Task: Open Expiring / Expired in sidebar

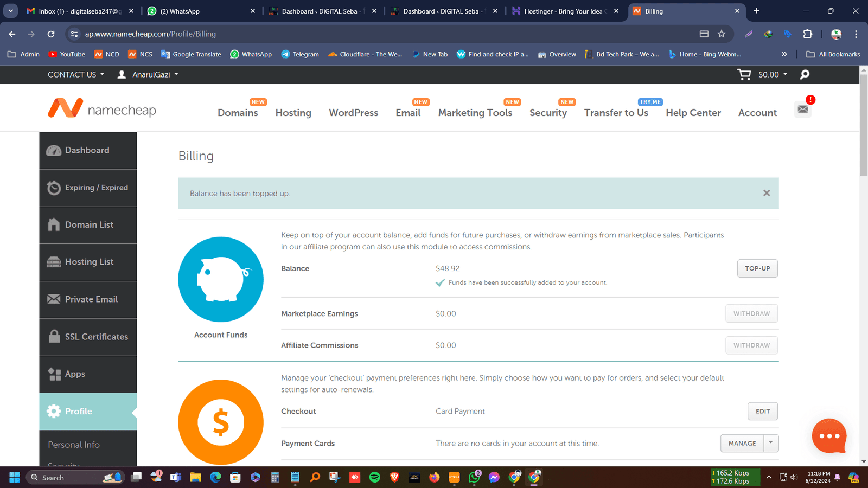Action: click(x=88, y=188)
